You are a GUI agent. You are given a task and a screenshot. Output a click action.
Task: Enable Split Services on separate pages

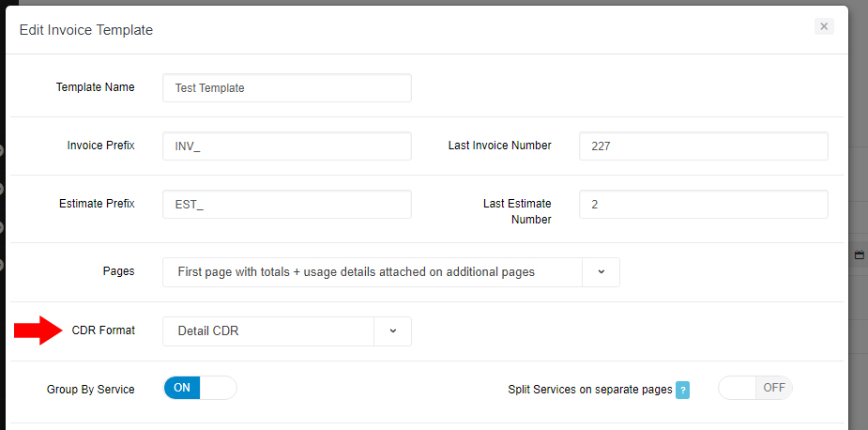(x=754, y=388)
